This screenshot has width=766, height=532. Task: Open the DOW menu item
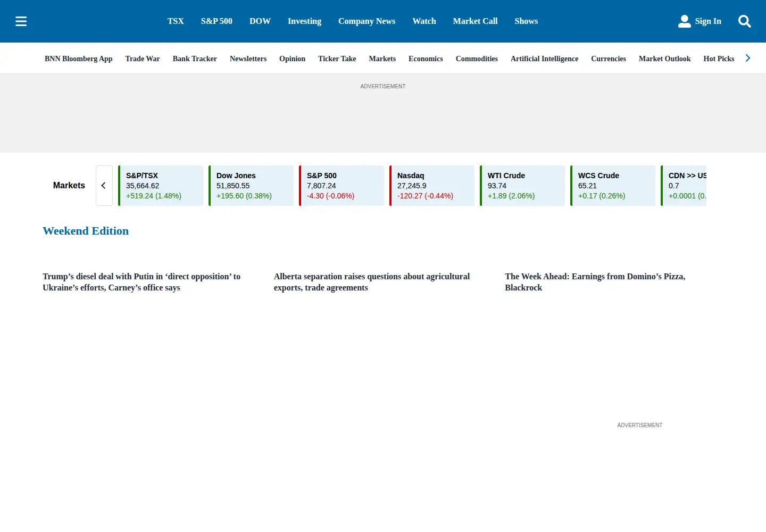tap(260, 21)
